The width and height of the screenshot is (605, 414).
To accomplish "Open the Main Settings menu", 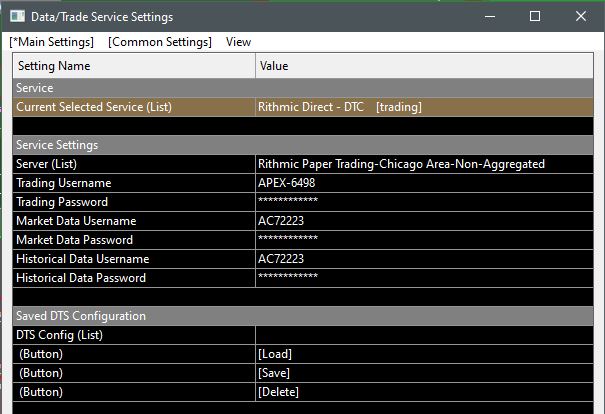I will click(x=52, y=42).
